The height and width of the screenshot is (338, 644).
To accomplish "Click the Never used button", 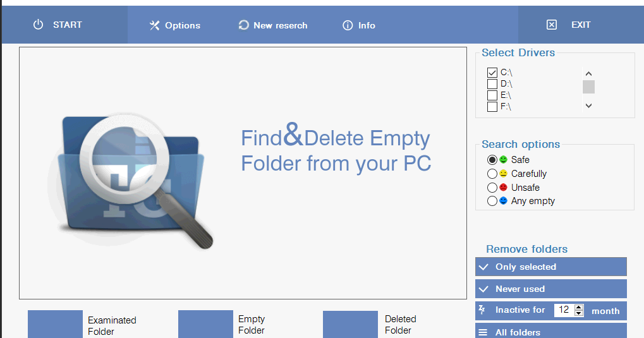I will (550, 289).
